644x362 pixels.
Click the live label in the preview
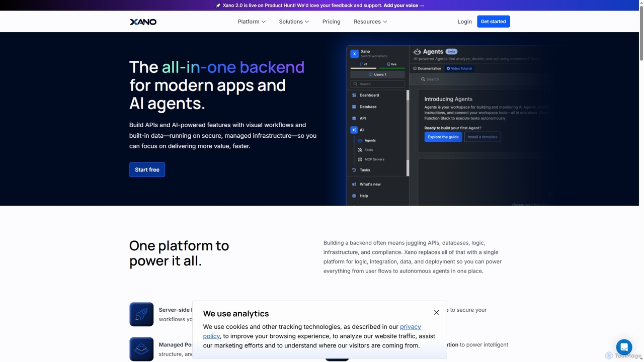coord(394,64)
